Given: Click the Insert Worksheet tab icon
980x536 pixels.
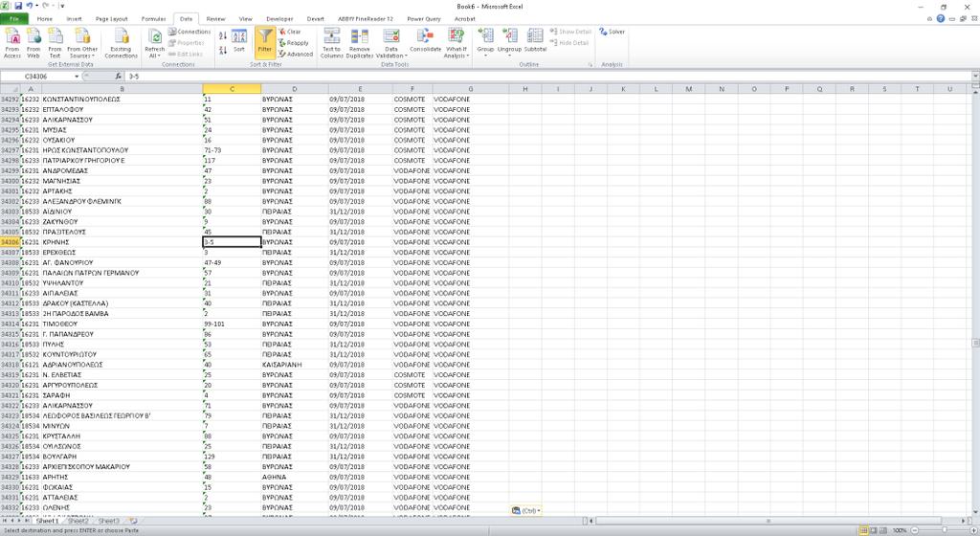Looking at the screenshot, I should (x=132, y=521).
